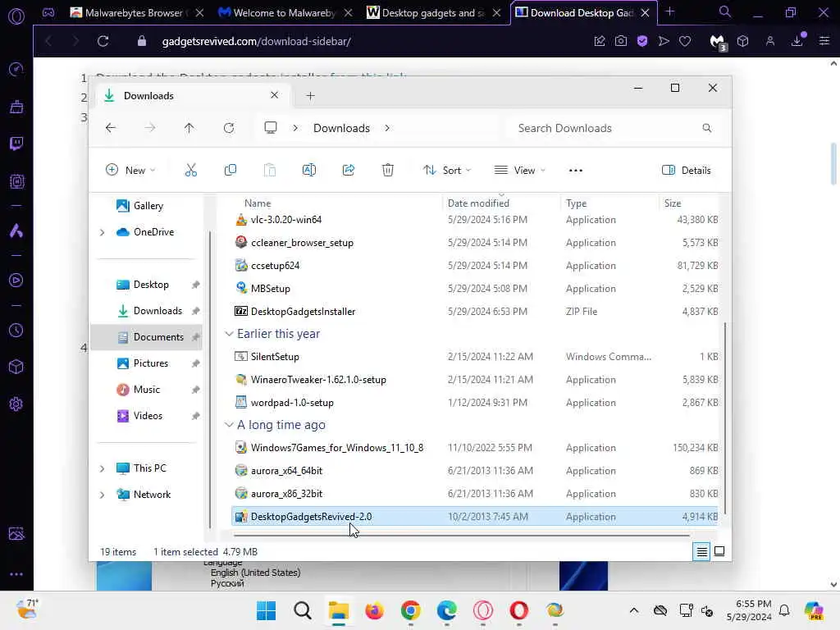Open search tabs magnifier in Opera title bar
The width and height of the screenshot is (840, 630).
pyautogui.click(x=724, y=11)
